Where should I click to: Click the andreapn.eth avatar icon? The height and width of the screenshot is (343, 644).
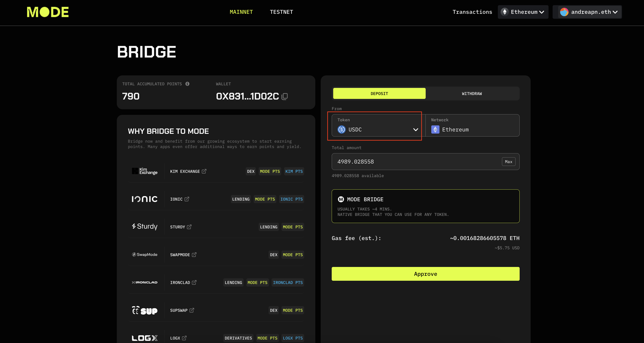(x=564, y=12)
